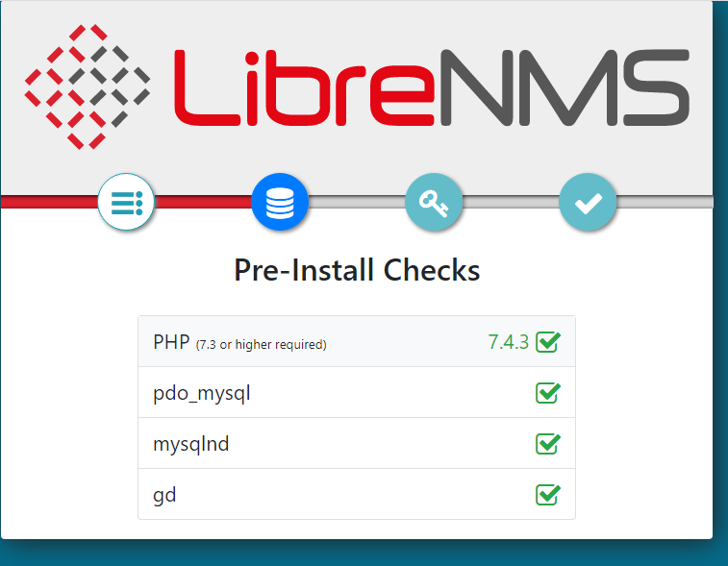The image size is (728, 566).
Task: Open the Pre-Install Checks step icon
Action: click(126, 202)
